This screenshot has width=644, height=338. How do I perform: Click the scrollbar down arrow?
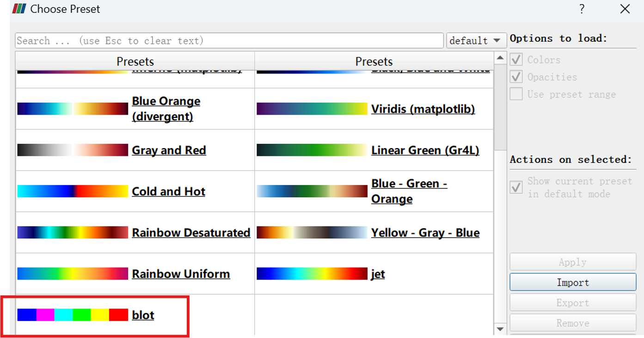(500, 329)
